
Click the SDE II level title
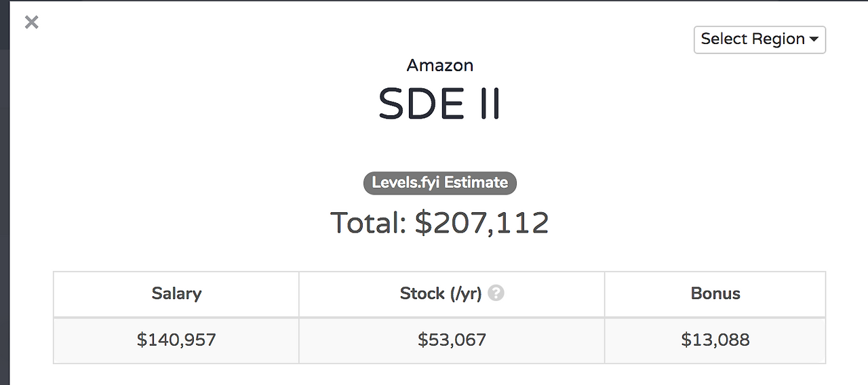click(439, 105)
